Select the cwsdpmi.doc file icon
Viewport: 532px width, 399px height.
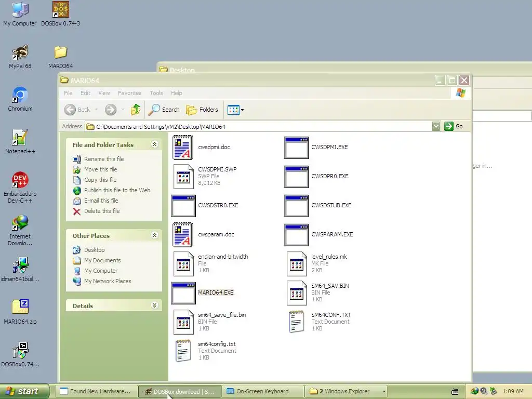[183, 147]
